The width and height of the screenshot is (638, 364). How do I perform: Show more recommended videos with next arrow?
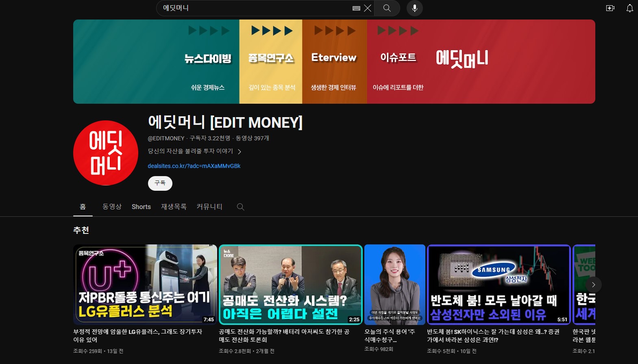(593, 285)
